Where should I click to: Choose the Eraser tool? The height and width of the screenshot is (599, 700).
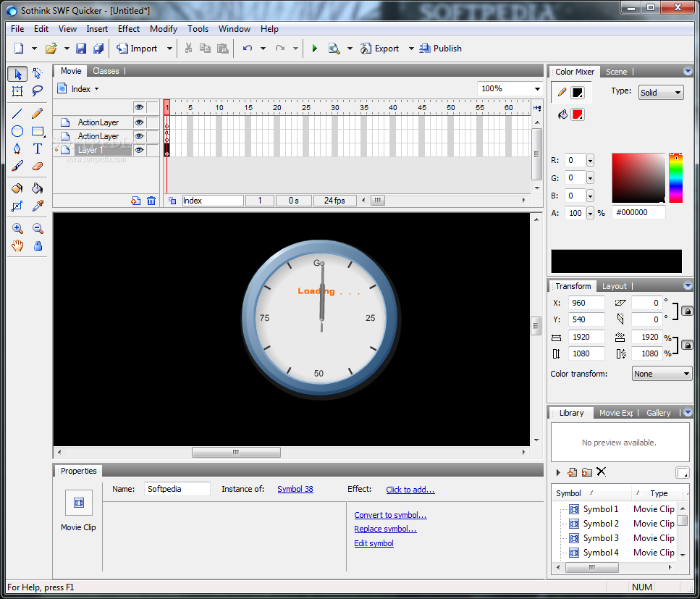coord(38,167)
